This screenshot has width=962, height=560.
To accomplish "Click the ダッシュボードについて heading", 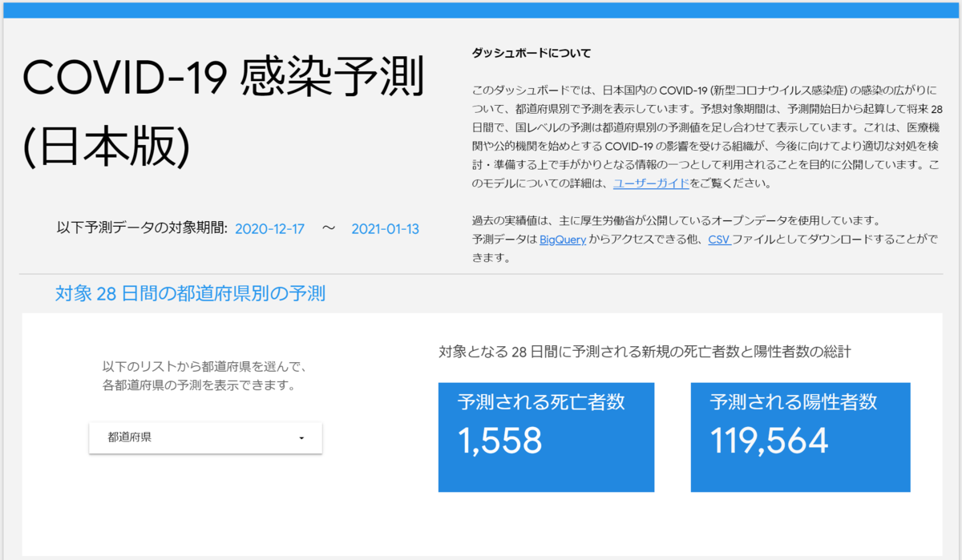I will point(531,54).
